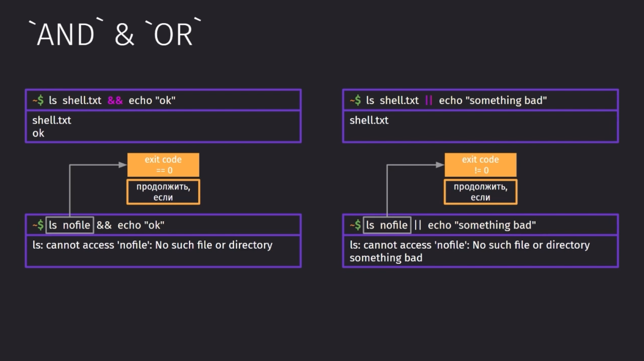644x361 pixels.
Task: Click the white && operator in bottom-left command
Action: click(x=104, y=225)
